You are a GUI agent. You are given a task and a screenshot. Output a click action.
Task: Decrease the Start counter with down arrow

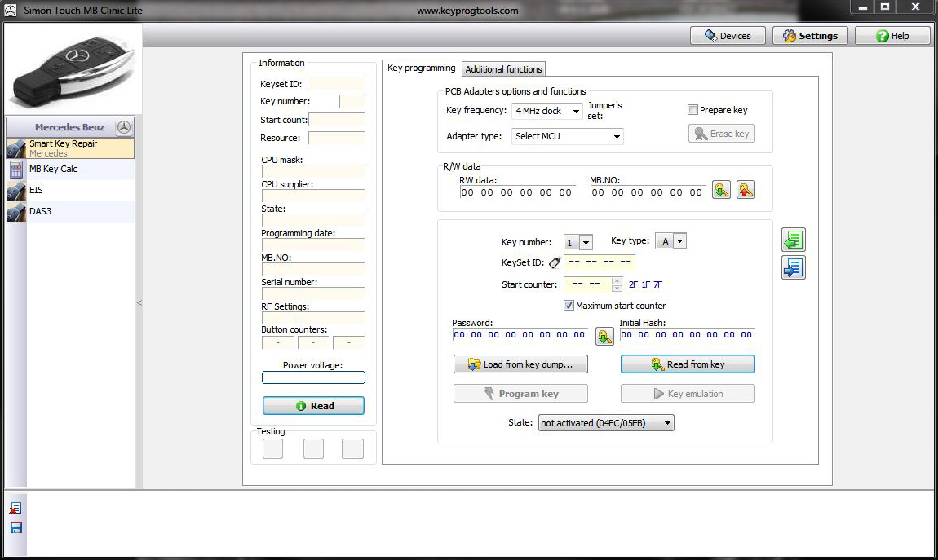coord(617,288)
